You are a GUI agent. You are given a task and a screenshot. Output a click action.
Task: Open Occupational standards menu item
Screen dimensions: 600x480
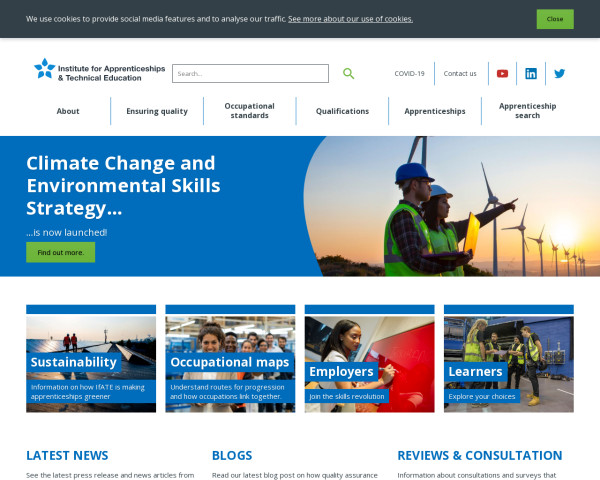click(x=249, y=111)
